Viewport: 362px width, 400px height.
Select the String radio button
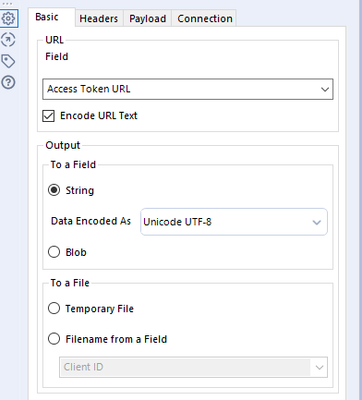(54, 190)
